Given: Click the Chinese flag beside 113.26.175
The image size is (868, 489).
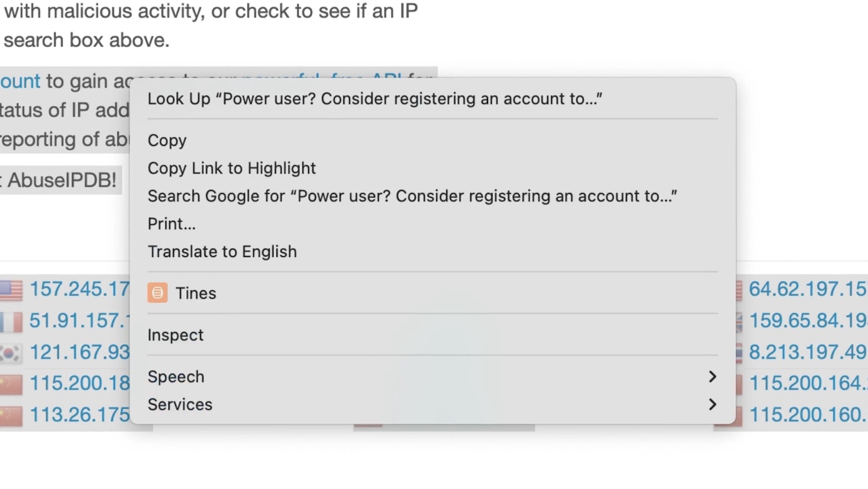Looking at the screenshot, I should click(x=11, y=415).
